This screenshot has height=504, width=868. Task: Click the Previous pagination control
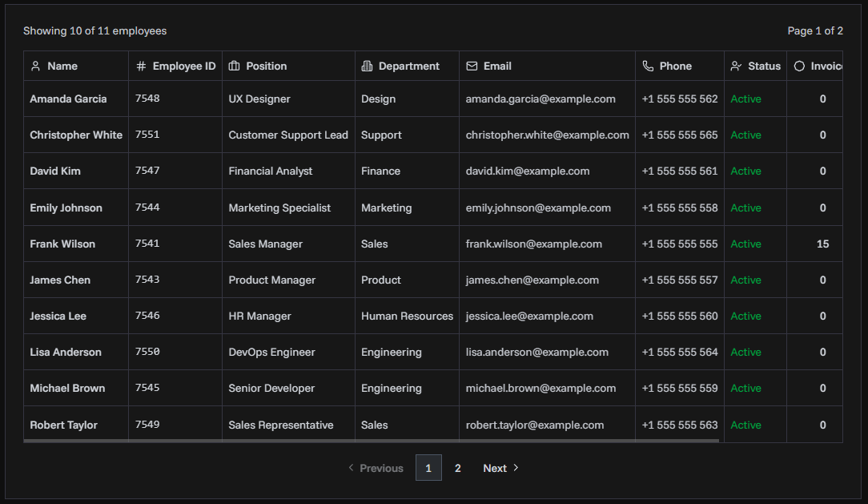click(x=375, y=467)
